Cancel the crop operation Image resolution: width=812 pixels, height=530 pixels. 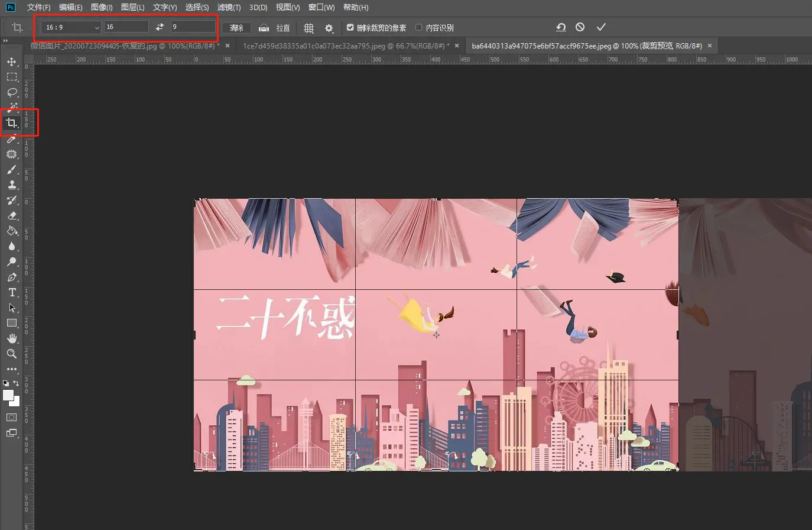(x=580, y=27)
